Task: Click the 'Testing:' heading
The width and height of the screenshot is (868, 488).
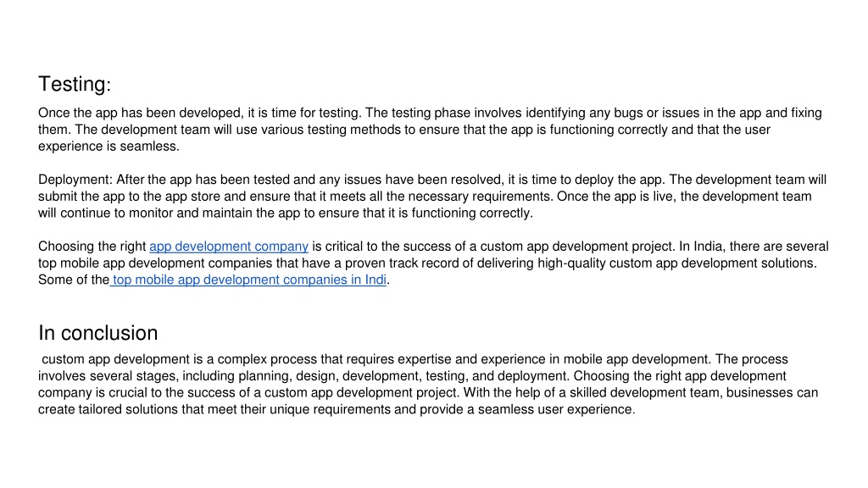Action: click(75, 84)
